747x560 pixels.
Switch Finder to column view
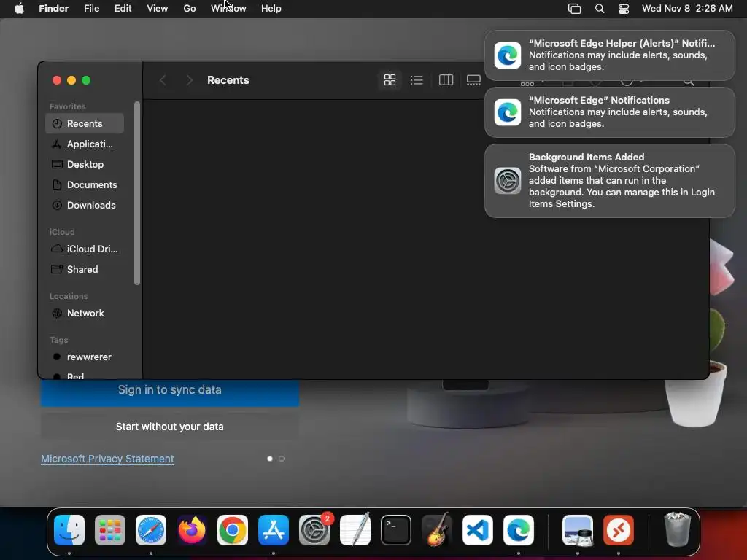pos(446,80)
